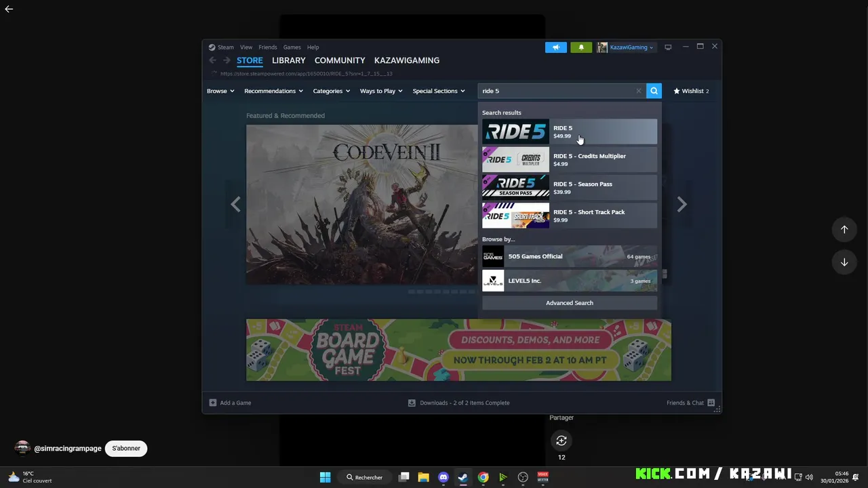Expand the Special Sections dropdown

pyautogui.click(x=439, y=91)
